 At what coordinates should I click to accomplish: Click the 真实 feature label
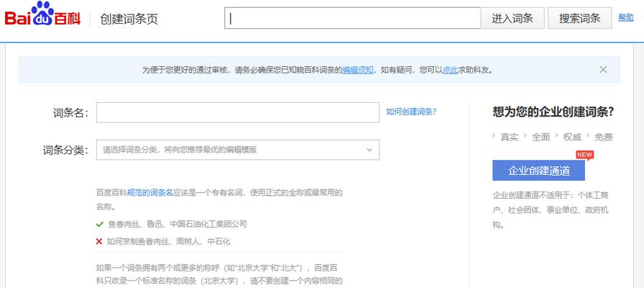[x=509, y=137]
